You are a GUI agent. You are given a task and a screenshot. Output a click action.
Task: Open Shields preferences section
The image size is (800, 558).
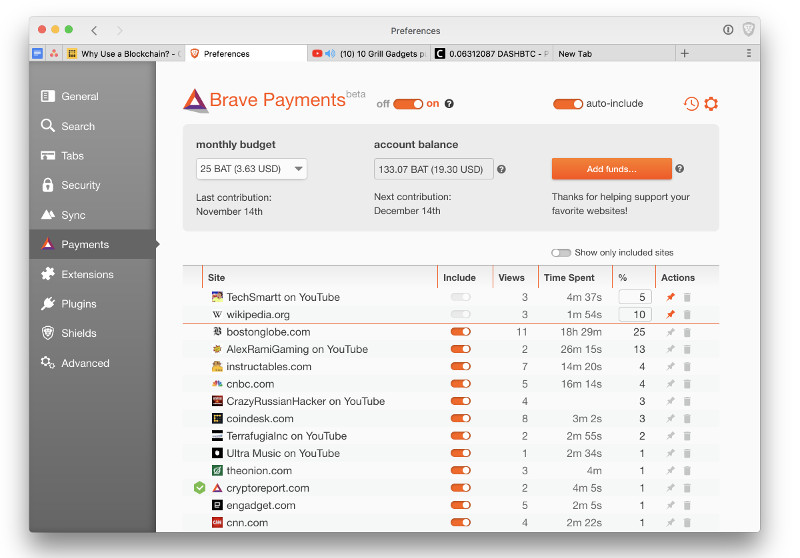(92, 333)
